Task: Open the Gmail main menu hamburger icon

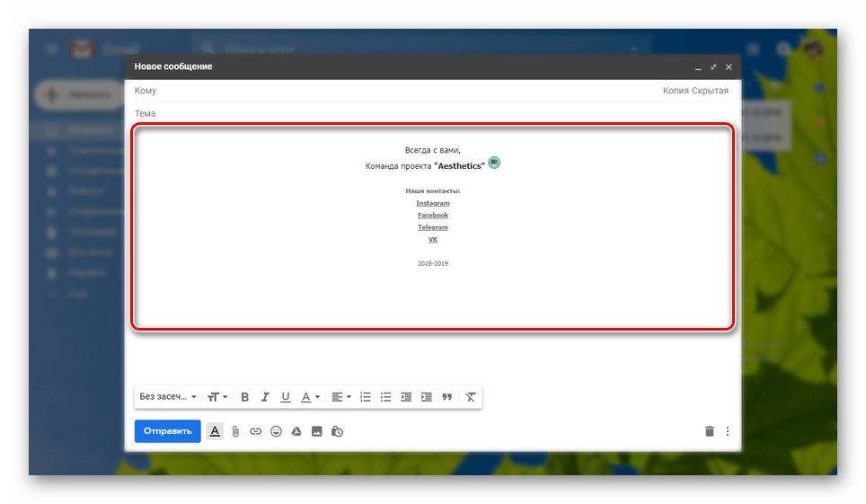Action: click(51, 49)
